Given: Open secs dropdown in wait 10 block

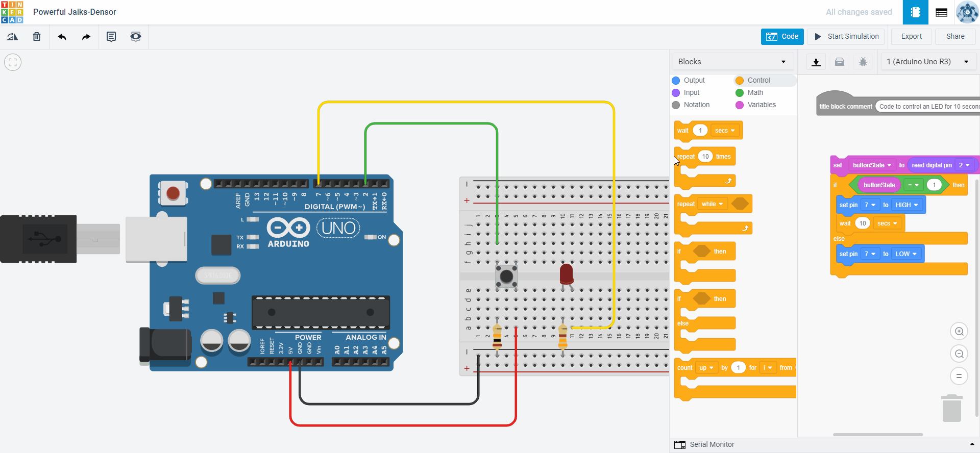Looking at the screenshot, I should (x=887, y=223).
